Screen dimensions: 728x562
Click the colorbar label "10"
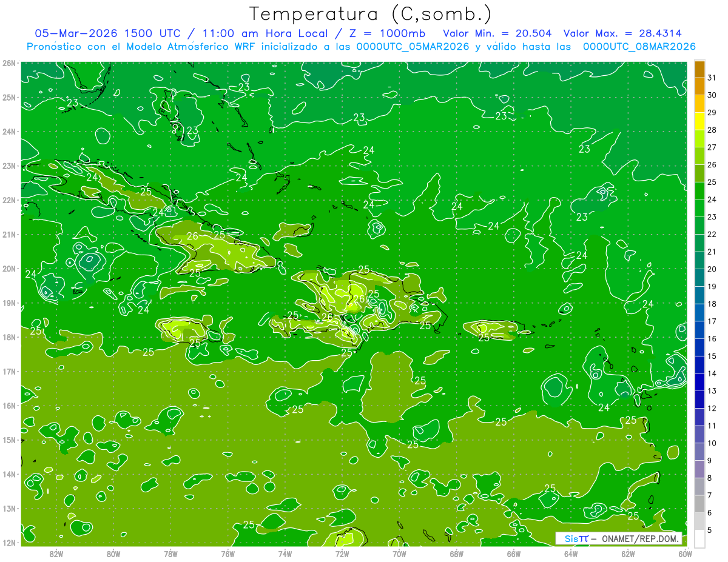point(712,443)
